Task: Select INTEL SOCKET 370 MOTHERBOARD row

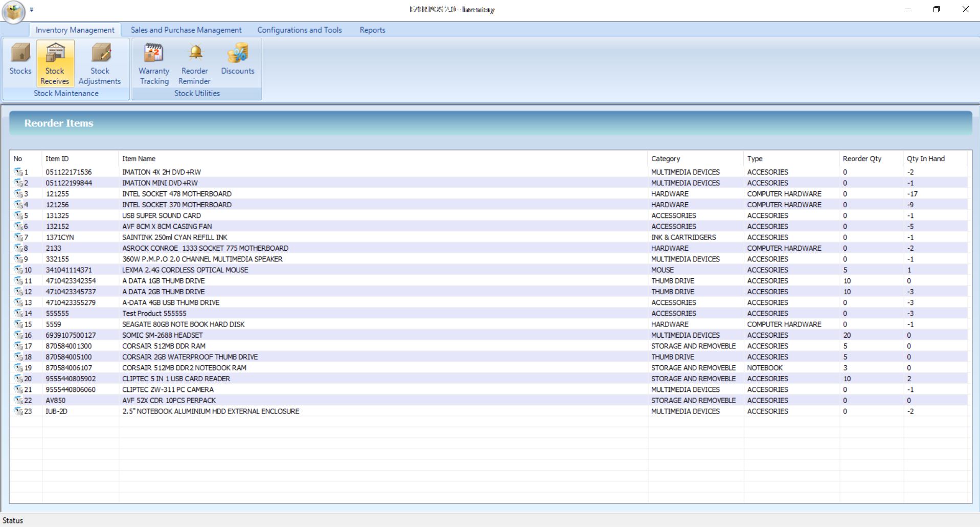Action: pyautogui.click(x=176, y=205)
